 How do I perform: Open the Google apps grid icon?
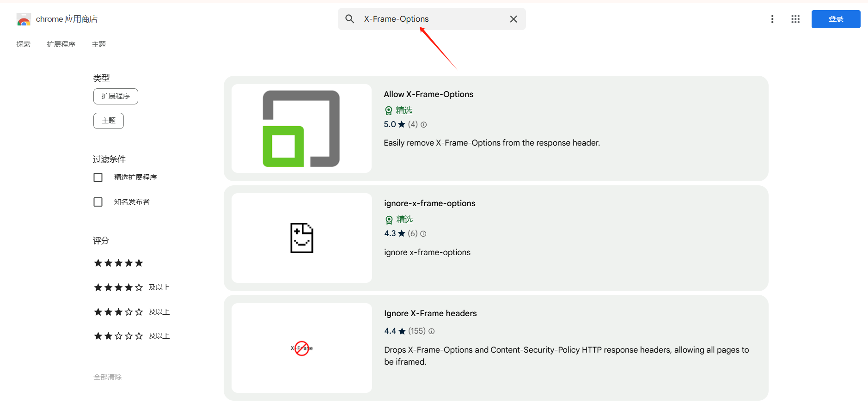(x=795, y=19)
